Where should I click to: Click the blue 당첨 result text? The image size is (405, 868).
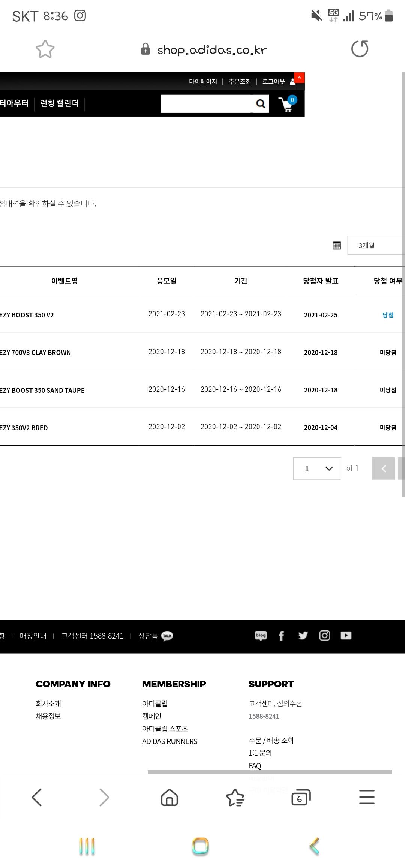point(388,315)
